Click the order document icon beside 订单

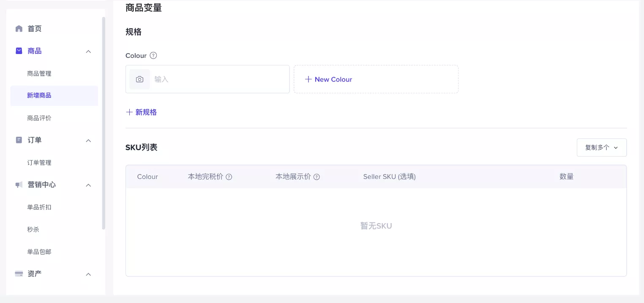point(19,140)
